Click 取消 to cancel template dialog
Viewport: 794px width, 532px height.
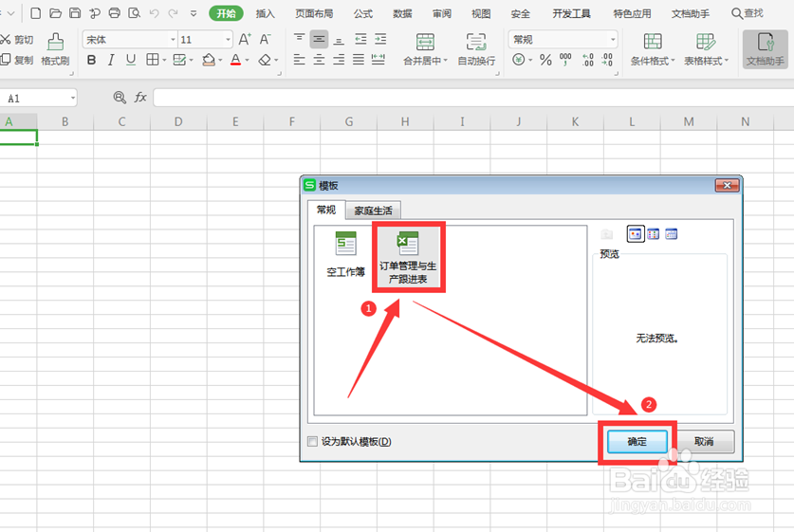tap(704, 441)
